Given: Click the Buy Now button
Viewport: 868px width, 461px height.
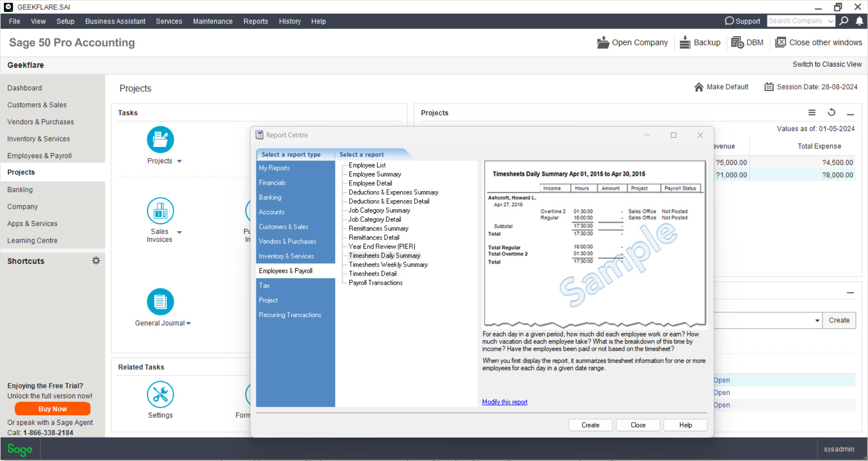Looking at the screenshot, I should [52, 409].
